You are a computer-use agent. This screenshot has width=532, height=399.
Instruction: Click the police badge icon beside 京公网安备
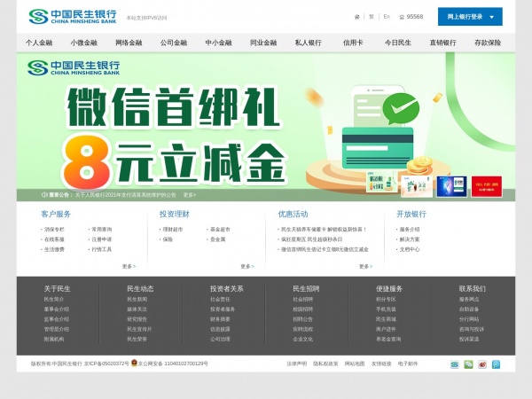[135, 364]
